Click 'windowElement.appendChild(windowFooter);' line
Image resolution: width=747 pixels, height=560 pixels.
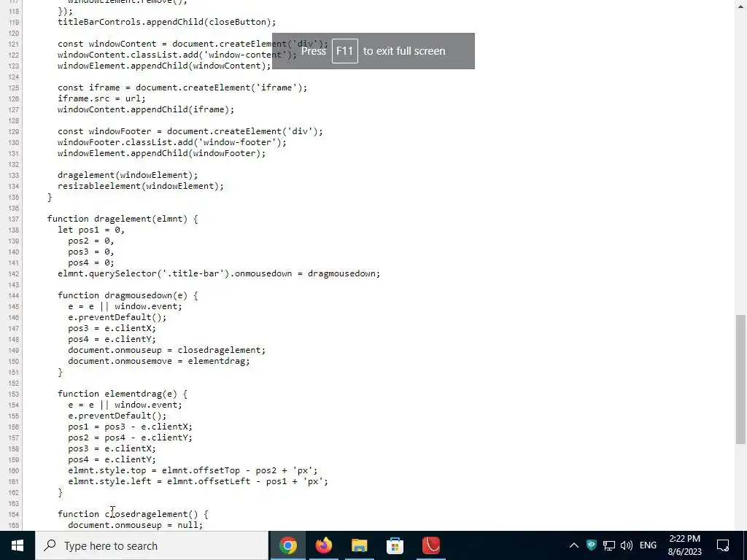pyautogui.click(x=161, y=153)
